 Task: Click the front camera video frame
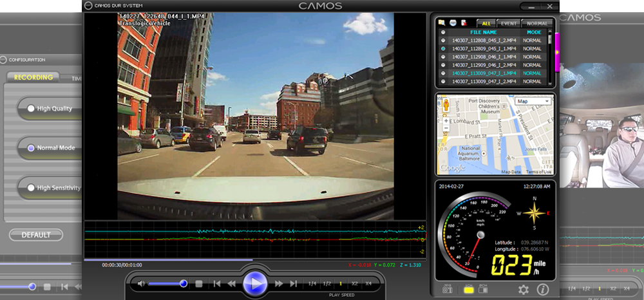coord(256,116)
